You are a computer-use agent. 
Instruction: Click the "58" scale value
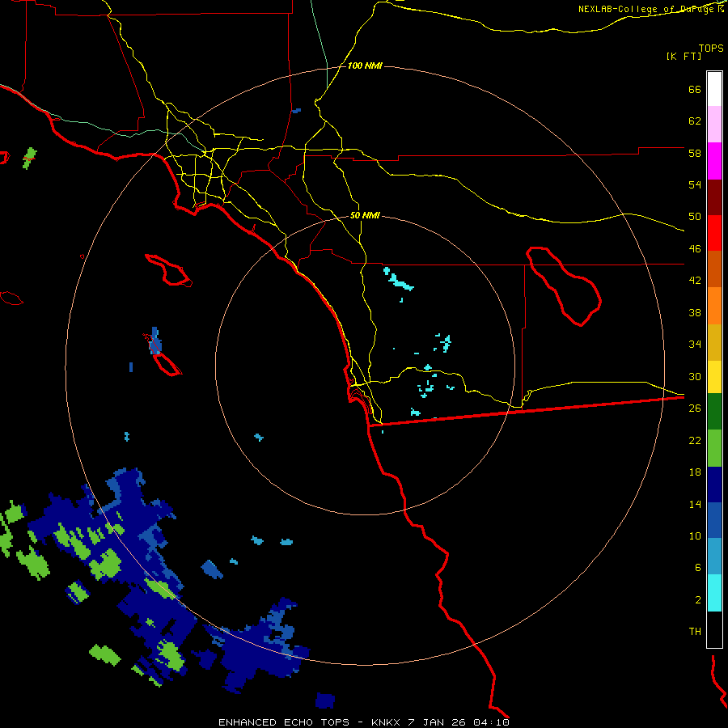point(695,153)
